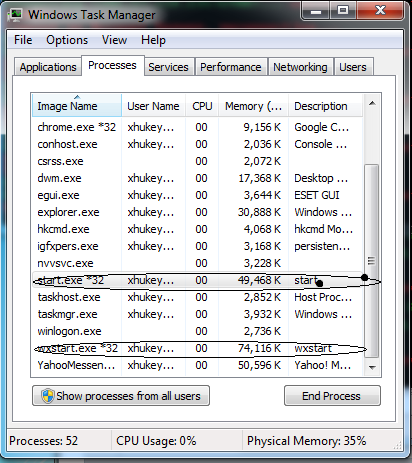Click Processes: 52 in status bar

click(43, 441)
